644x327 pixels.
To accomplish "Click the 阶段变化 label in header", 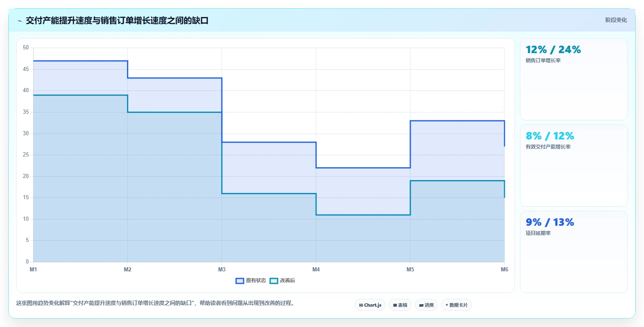I will coord(616,20).
